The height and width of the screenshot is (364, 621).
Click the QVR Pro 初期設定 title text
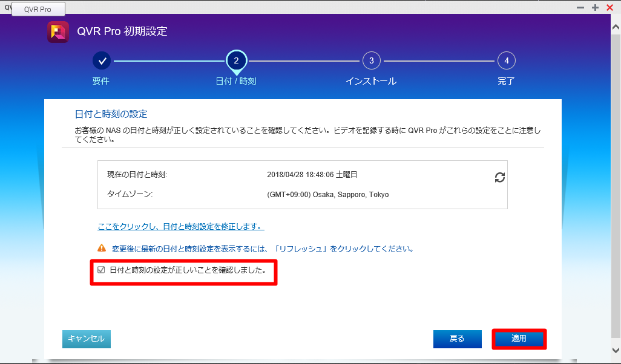[x=122, y=31]
